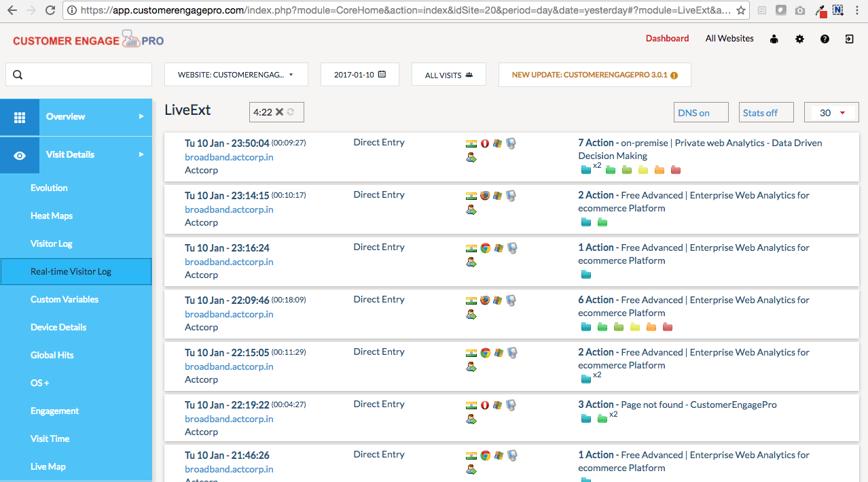Screen dimensions: 868x482
Task: Stop the 4:22 countdown with the X icon
Action: [x=279, y=112]
